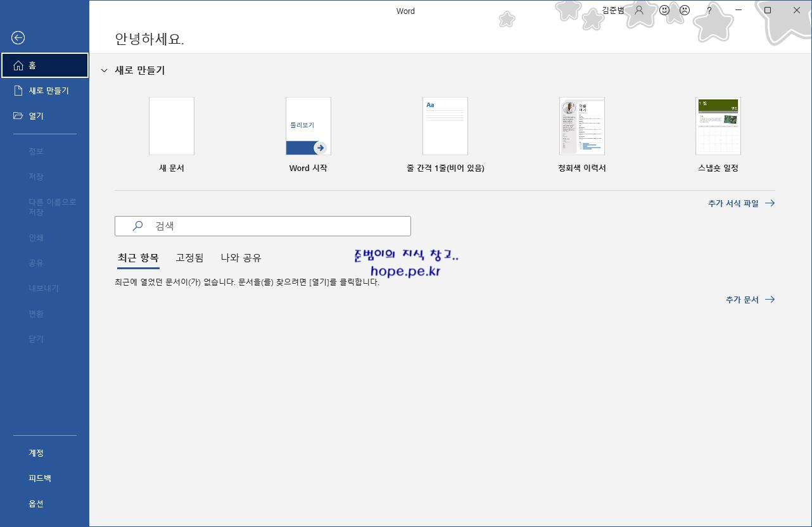Minimize the Word window
812x527 pixels.
click(739, 10)
